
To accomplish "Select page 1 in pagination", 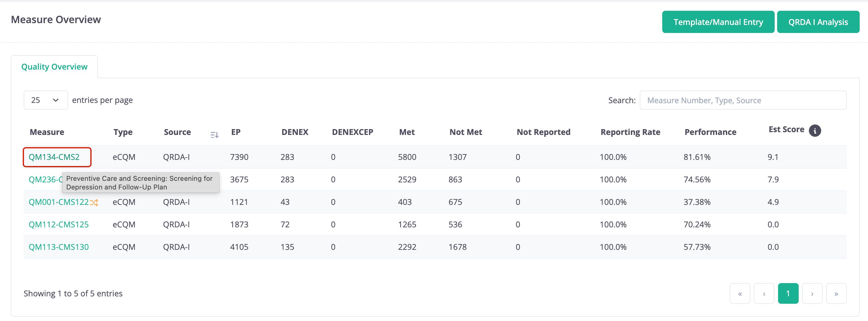I will click(x=788, y=293).
